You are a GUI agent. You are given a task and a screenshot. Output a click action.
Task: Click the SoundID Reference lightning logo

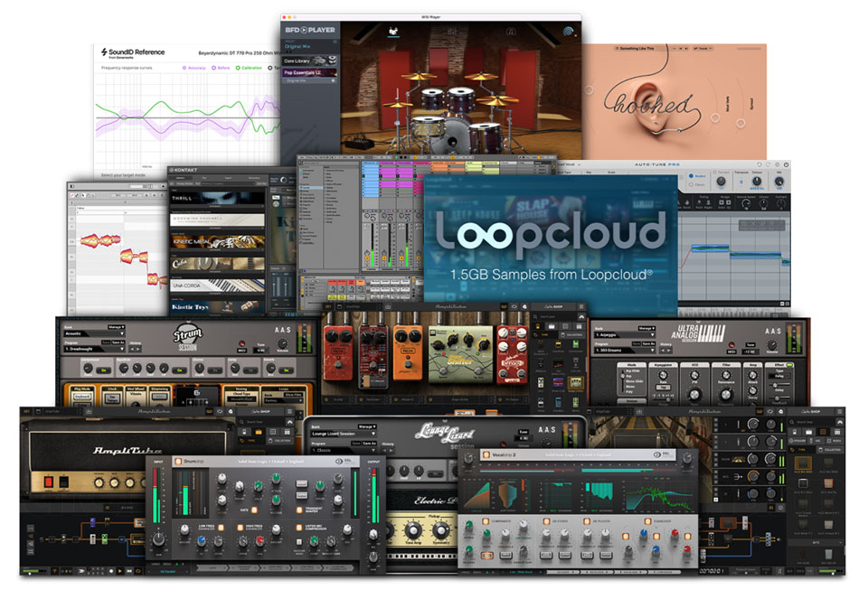(x=104, y=52)
